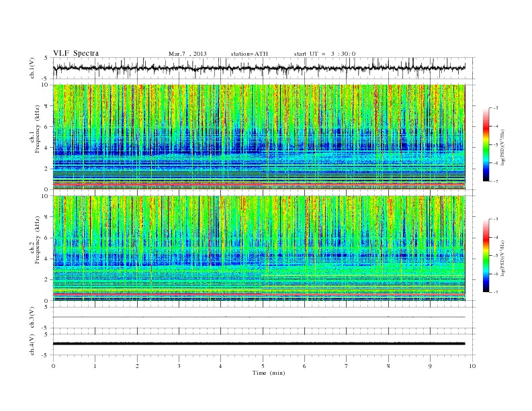The width and height of the screenshot is (532, 411).
Task: Select the "Mar.7 , 2013" date text
Action: click(x=187, y=54)
